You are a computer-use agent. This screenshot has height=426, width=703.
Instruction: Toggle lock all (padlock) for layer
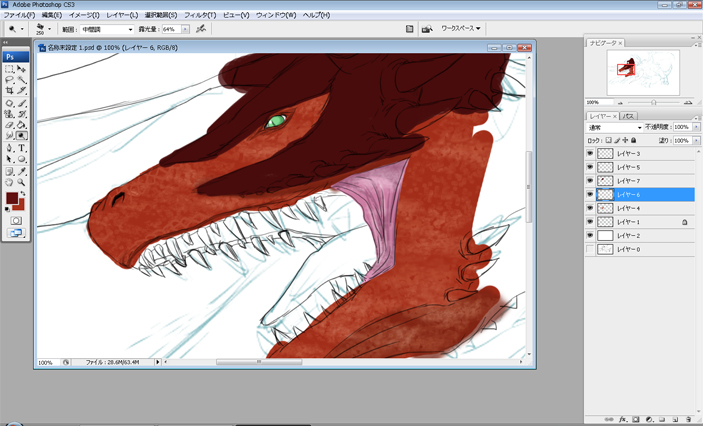[x=633, y=140]
